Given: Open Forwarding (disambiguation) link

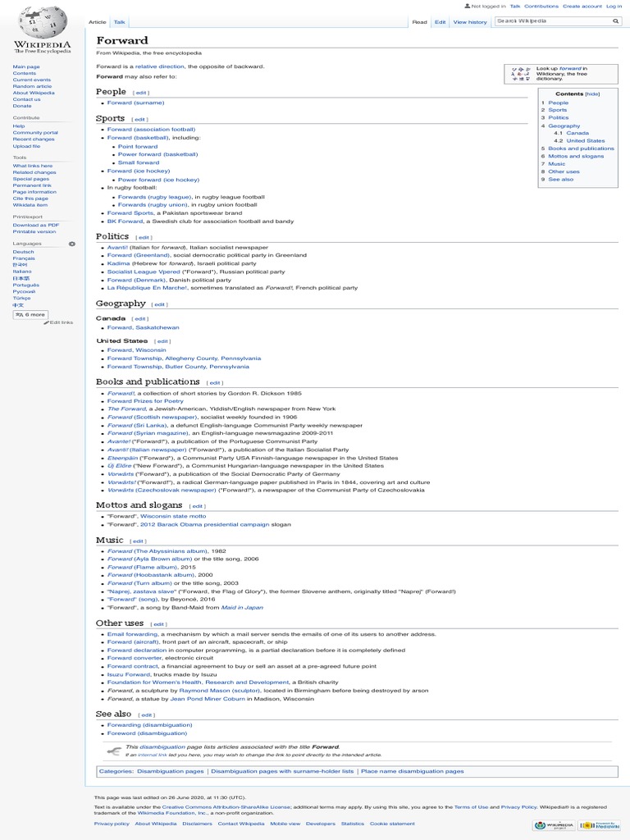Looking at the screenshot, I should click(x=149, y=725).
